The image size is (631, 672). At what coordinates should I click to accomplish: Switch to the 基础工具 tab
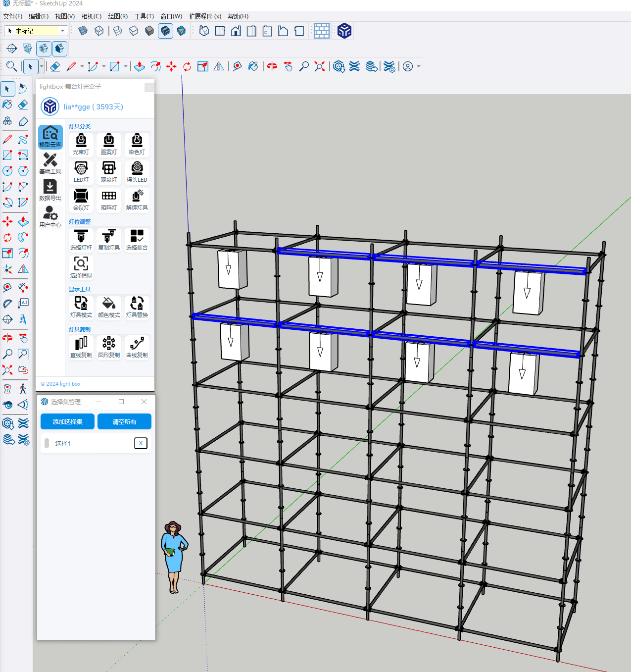[x=50, y=163]
